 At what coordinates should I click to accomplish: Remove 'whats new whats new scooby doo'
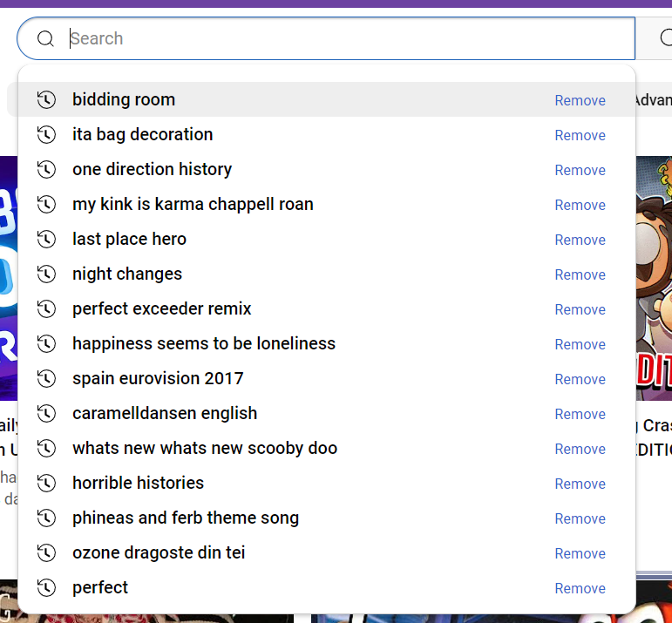point(580,449)
